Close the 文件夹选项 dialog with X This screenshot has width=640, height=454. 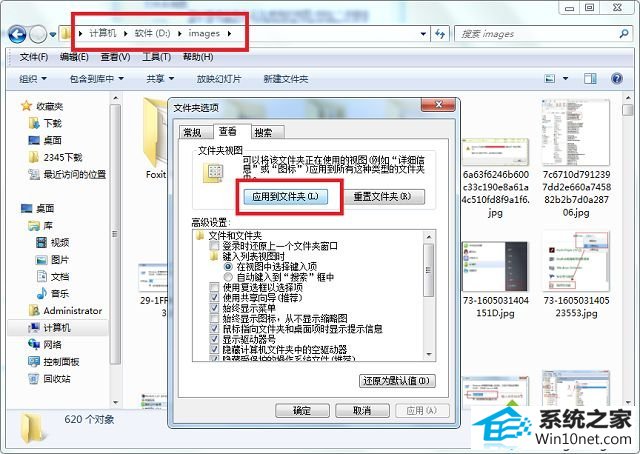438,105
